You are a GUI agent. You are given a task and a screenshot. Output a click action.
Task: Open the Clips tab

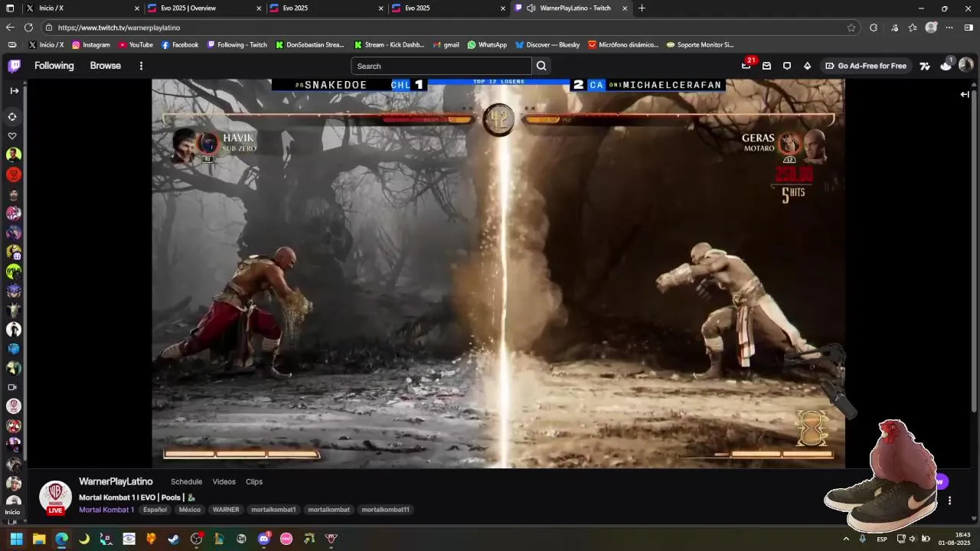tap(254, 481)
